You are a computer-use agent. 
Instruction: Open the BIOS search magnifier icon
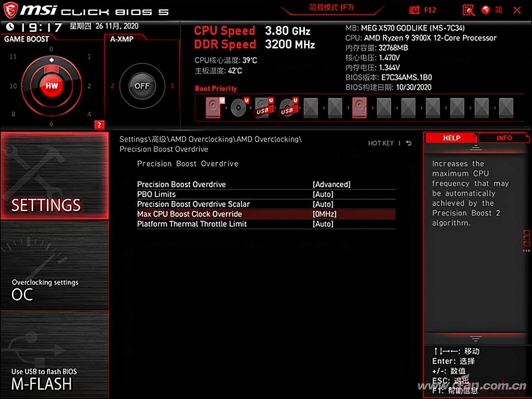coord(468,10)
